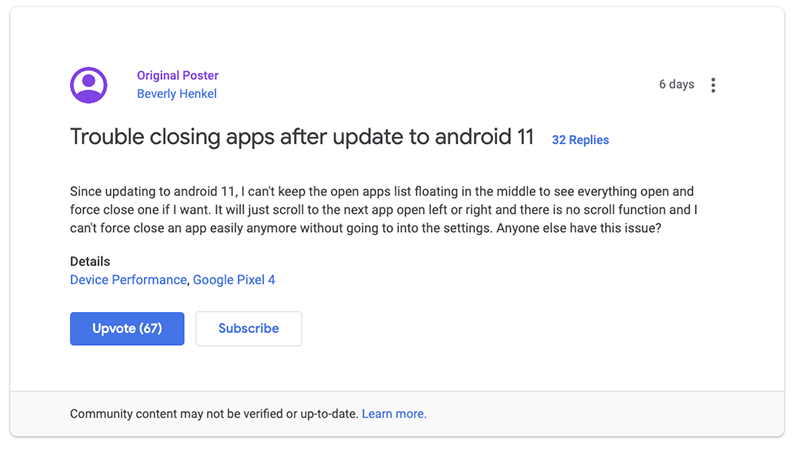Click the 6 days timestamp

(x=676, y=84)
